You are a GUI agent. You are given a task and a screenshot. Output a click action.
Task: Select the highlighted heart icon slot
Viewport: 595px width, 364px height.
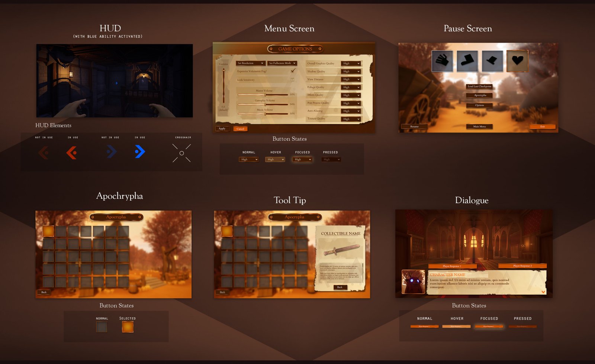pos(517,61)
